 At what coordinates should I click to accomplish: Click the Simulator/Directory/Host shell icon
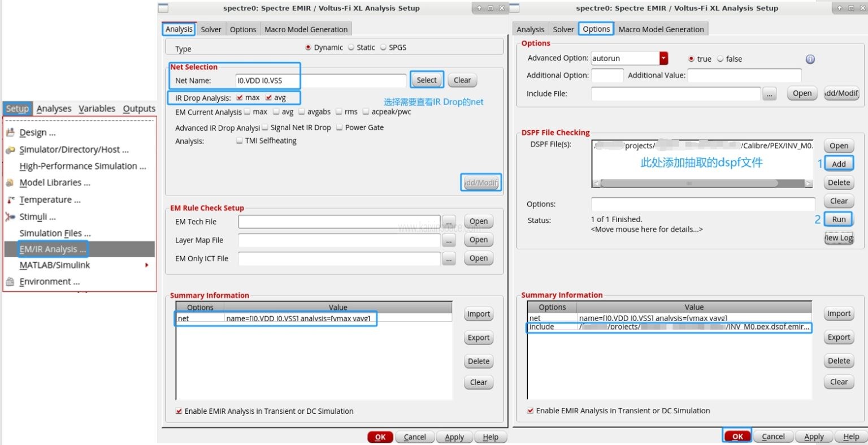(x=10, y=149)
